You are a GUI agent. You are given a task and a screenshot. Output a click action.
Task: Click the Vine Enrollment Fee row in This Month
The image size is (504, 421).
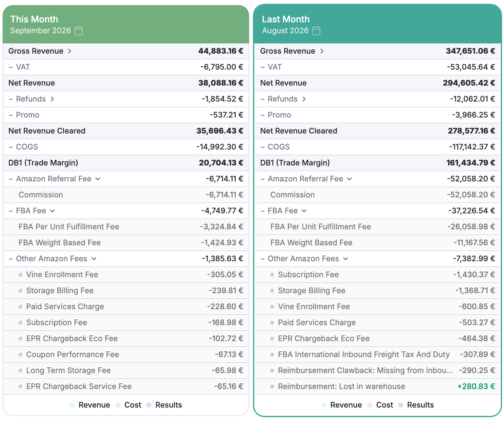(126, 275)
